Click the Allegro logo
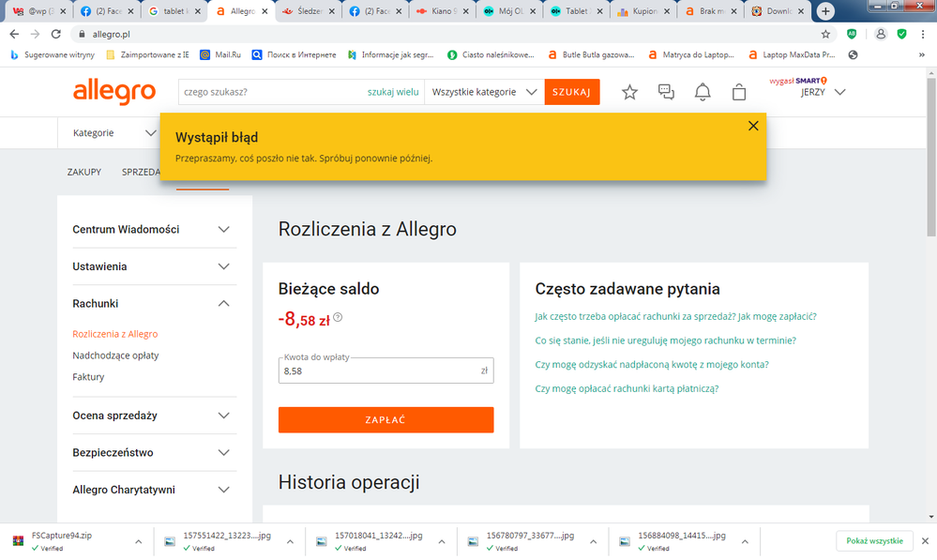The width and height of the screenshot is (937, 560). [x=114, y=92]
